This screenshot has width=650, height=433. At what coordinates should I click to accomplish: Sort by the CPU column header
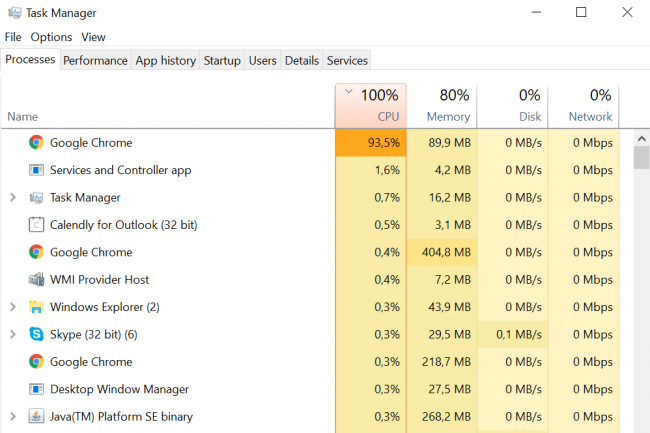coord(371,106)
